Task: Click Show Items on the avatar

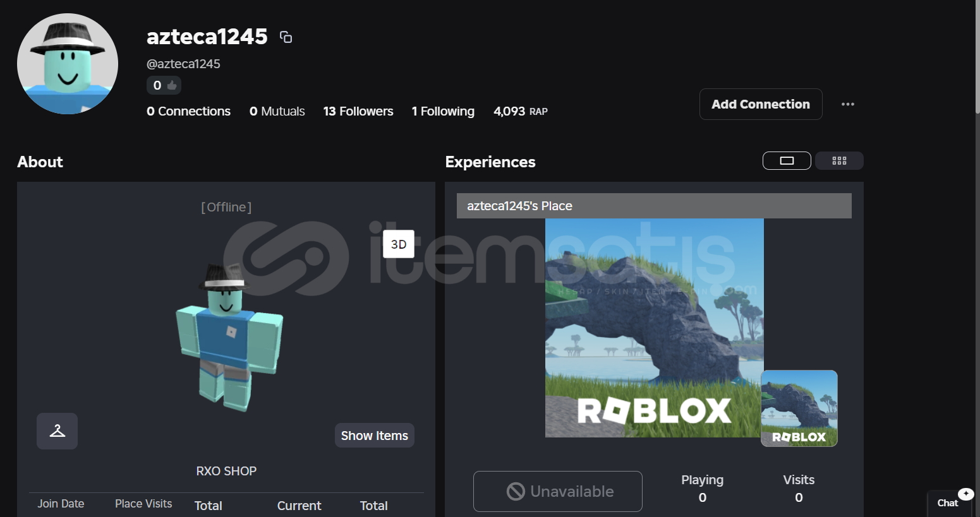Action: [x=375, y=436]
